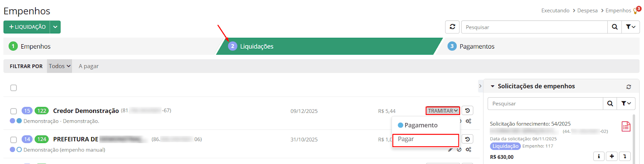Toggle the select-all checkbox above the list
The width and height of the screenshot is (644, 164).
point(14,88)
